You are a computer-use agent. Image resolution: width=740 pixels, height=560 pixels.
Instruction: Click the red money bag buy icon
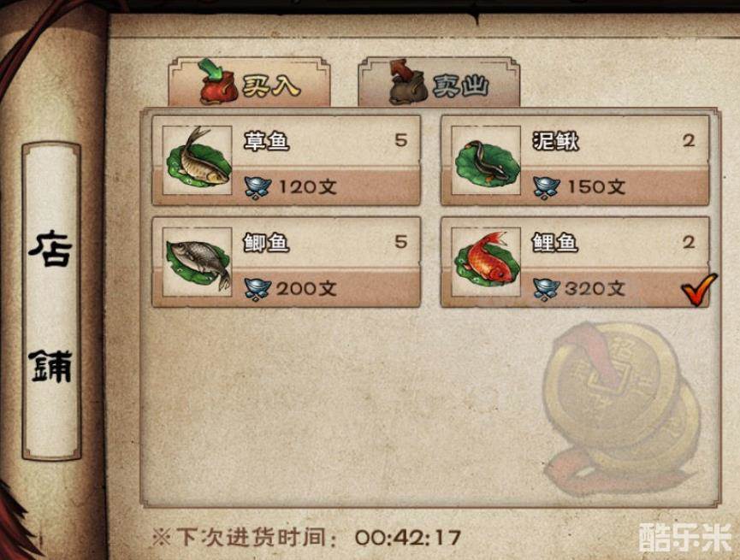[217, 82]
